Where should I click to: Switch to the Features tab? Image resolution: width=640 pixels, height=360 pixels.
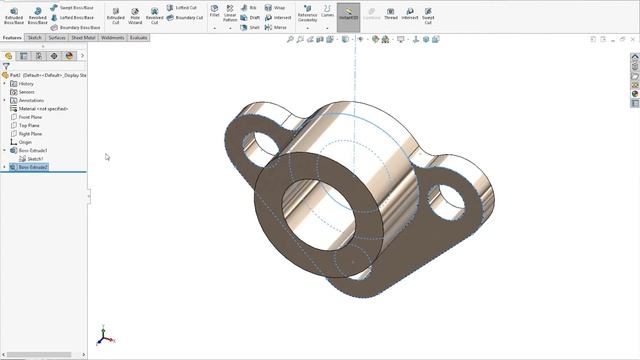12,38
